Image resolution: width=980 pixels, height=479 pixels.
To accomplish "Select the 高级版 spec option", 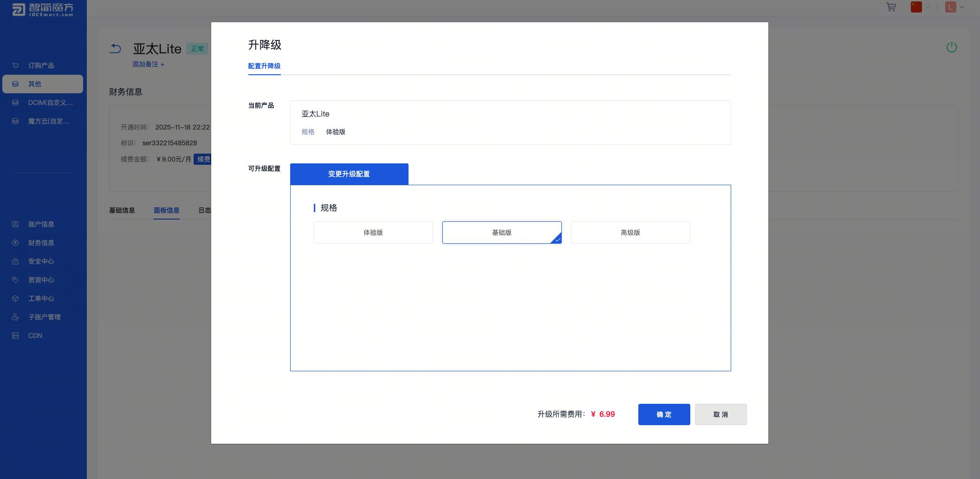I will (630, 233).
